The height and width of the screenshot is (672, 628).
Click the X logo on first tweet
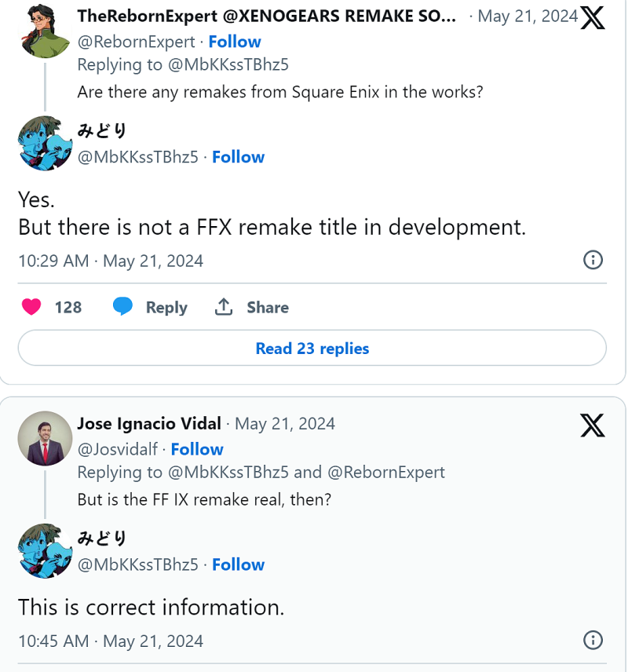(x=593, y=18)
